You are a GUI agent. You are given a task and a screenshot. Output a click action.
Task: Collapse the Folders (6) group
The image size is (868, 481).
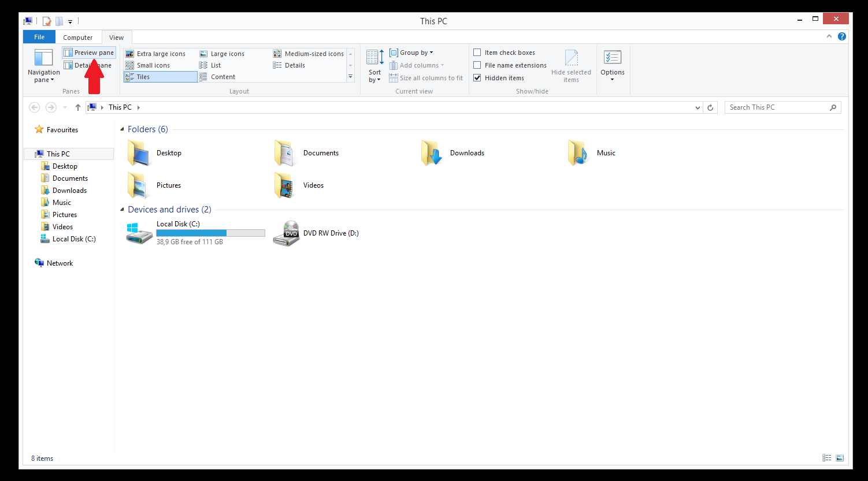pyautogui.click(x=122, y=129)
